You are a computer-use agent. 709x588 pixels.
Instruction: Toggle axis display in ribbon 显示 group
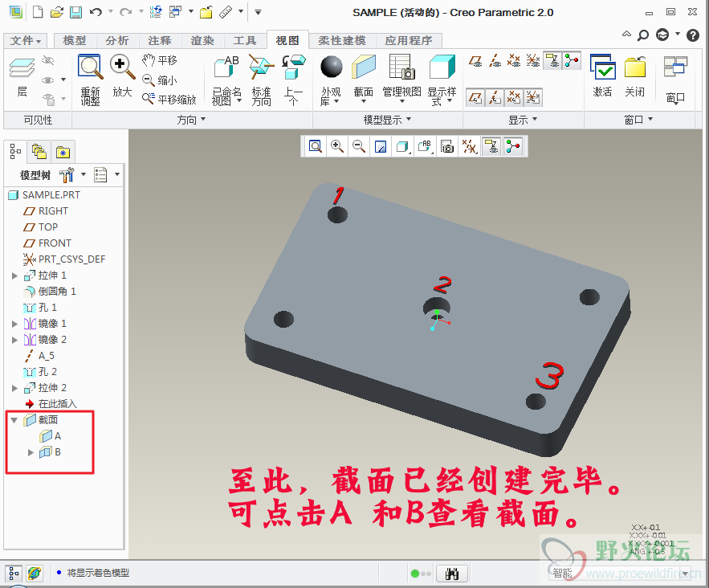(495, 60)
